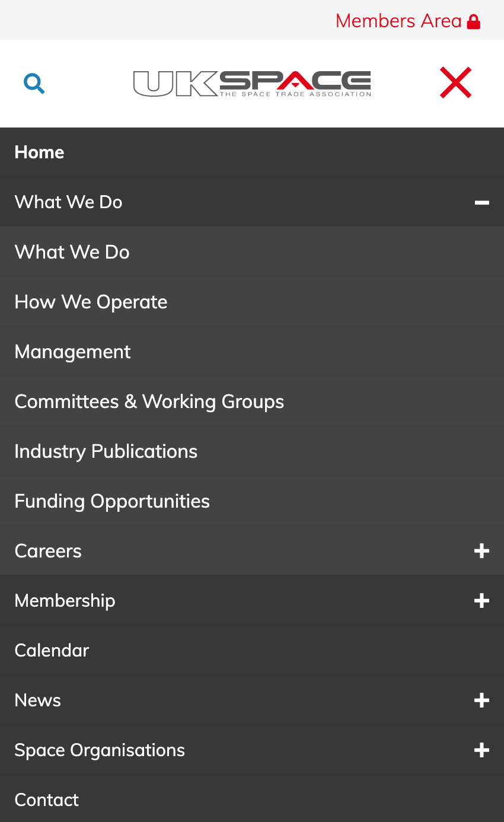The width and height of the screenshot is (504, 822).
Task: Expand the Careers submenu
Action: pos(481,551)
